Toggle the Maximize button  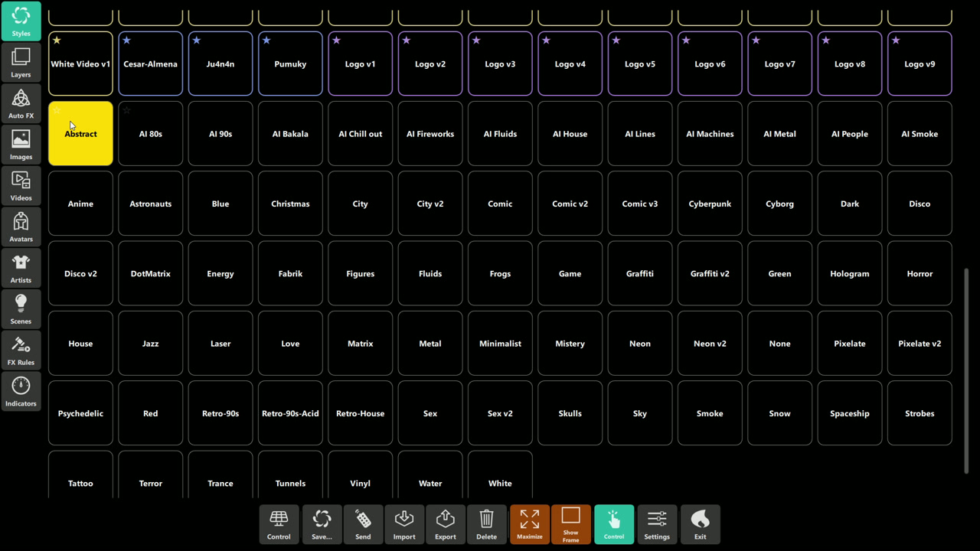[x=530, y=524]
